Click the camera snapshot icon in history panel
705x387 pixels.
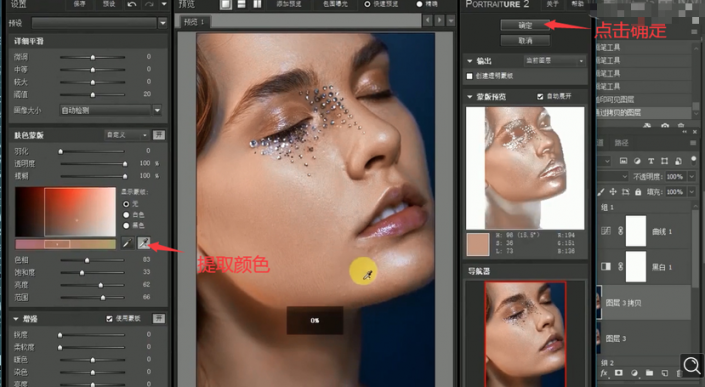(x=665, y=125)
